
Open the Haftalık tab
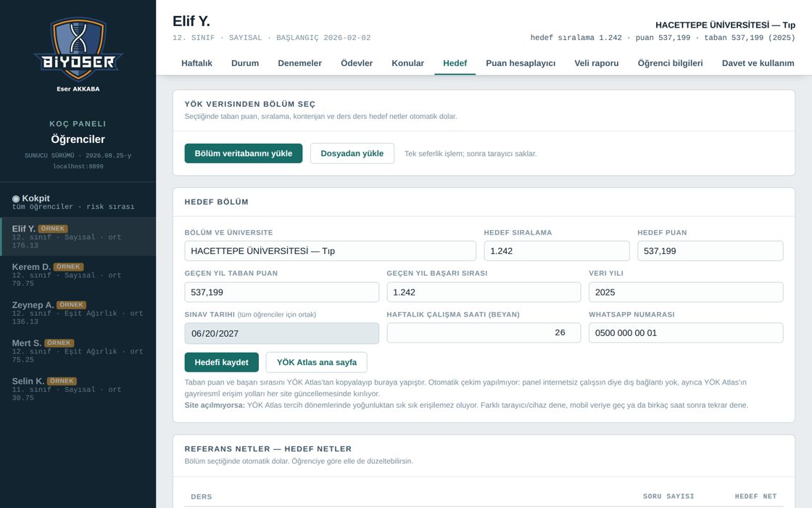[x=196, y=63]
